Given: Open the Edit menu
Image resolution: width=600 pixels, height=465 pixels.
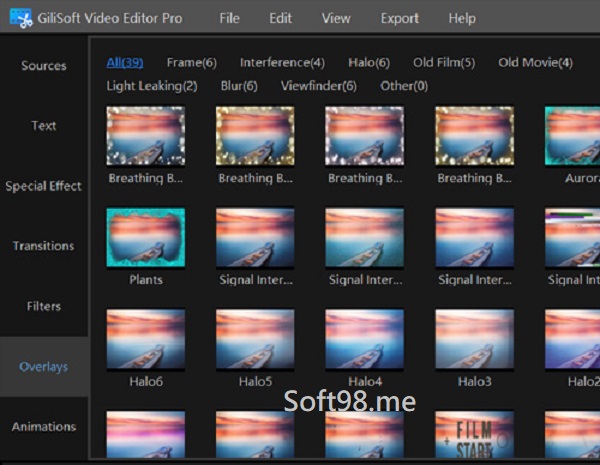Looking at the screenshot, I should [281, 18].
